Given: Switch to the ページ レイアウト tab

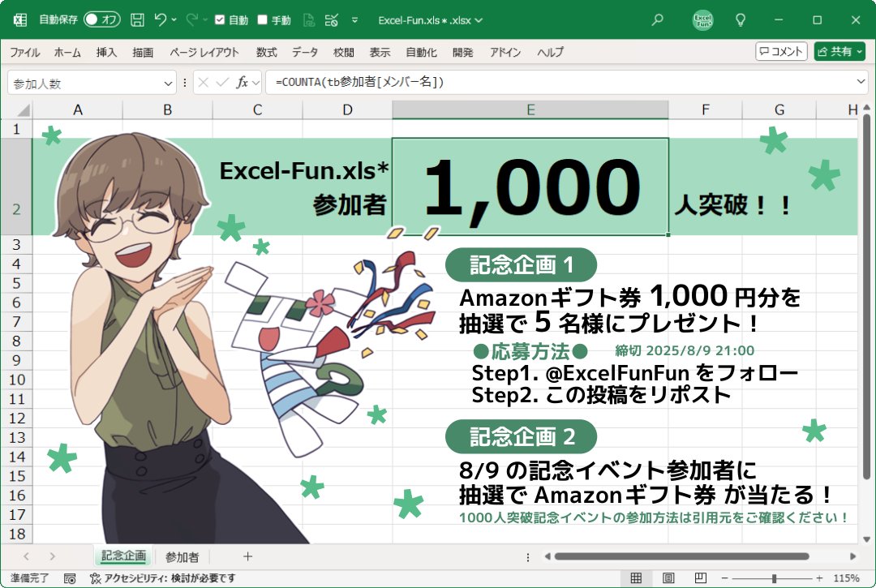Looking at the screenshot, I should 204,52.
